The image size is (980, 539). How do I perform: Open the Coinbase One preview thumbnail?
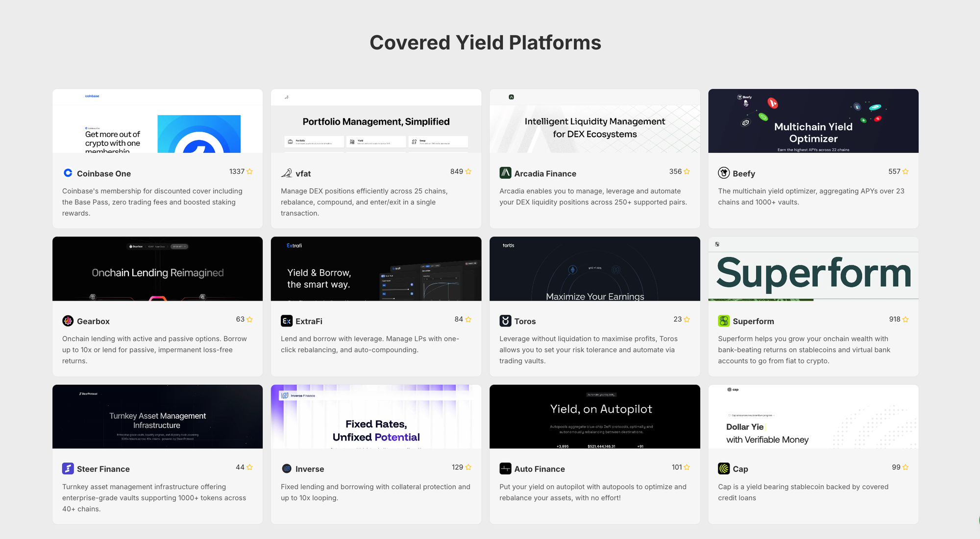click(x=157, y=121)
